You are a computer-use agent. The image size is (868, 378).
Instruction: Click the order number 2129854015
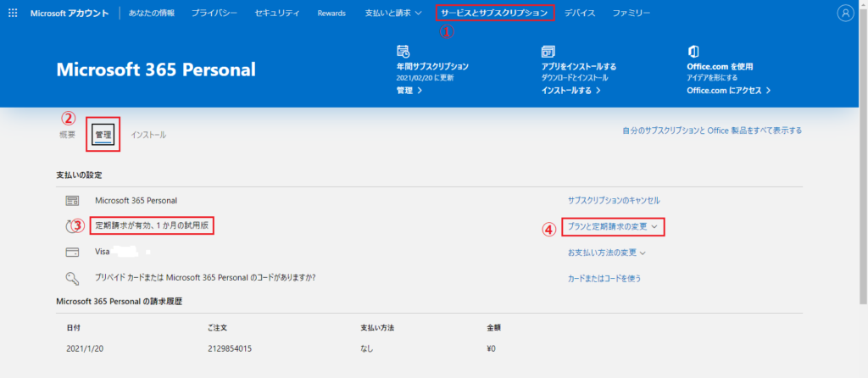tap(231, 349)
